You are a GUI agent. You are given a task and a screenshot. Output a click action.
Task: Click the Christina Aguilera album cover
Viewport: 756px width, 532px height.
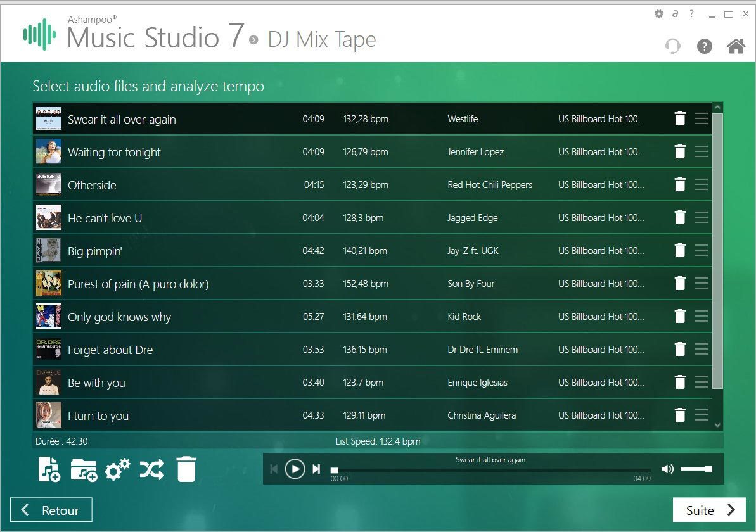tap(49, 415)
